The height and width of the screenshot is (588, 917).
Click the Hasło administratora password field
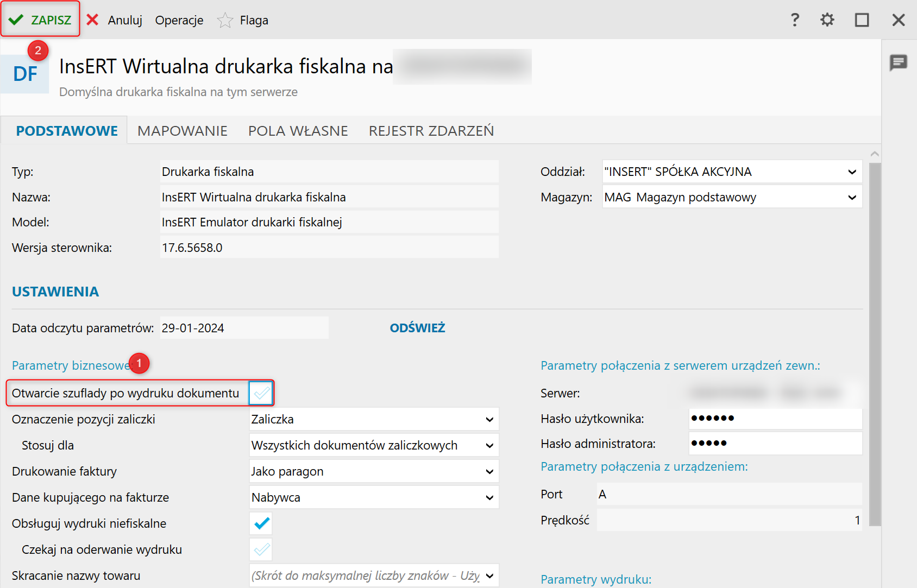(775, 443)
